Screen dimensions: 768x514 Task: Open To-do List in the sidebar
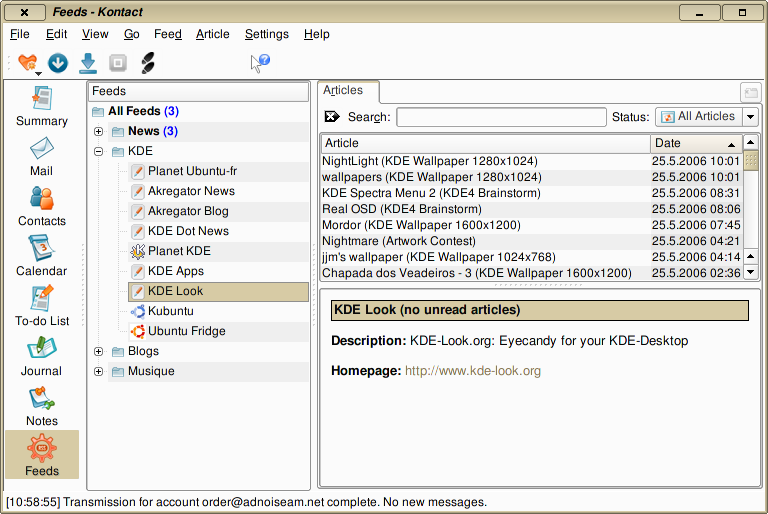click(x=42, y=306)
